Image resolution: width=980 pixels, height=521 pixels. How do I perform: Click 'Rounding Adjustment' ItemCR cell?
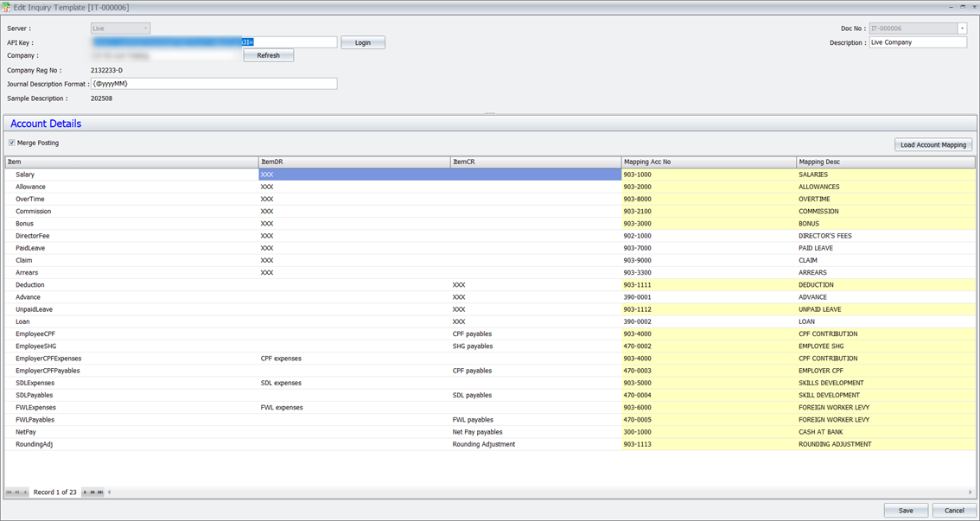536,444
